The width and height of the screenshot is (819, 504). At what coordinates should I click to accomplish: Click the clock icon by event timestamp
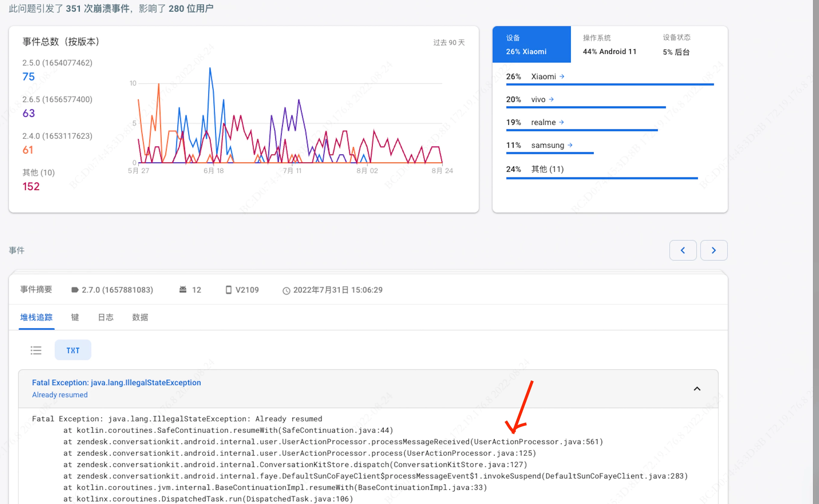pyautogui.click(x=286, y=290)
